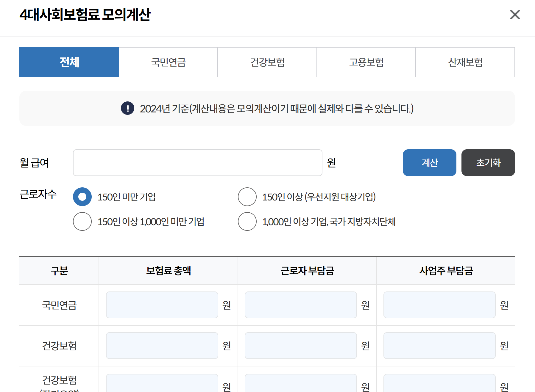The height and width of the screenshot is (392, 535).
Task: Click the 계산 button
Action: tap(429, 163)
